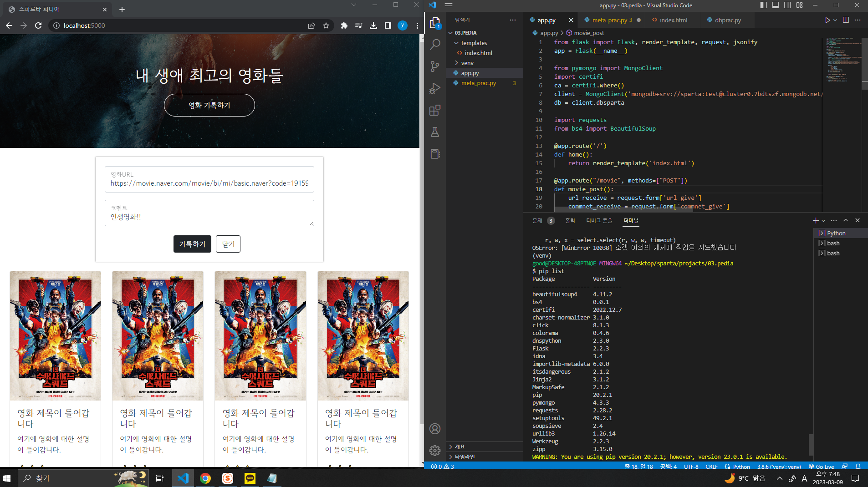Click the VS Code hamburger menu

449,5
